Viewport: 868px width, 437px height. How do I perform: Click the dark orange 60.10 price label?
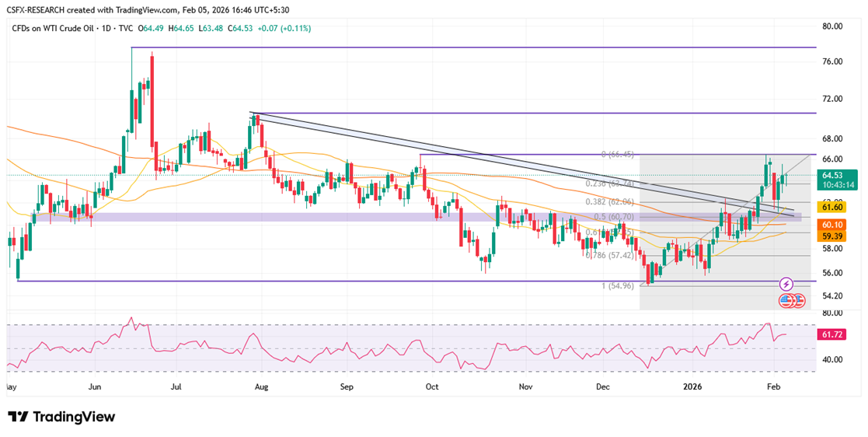[x=833, y=224]
